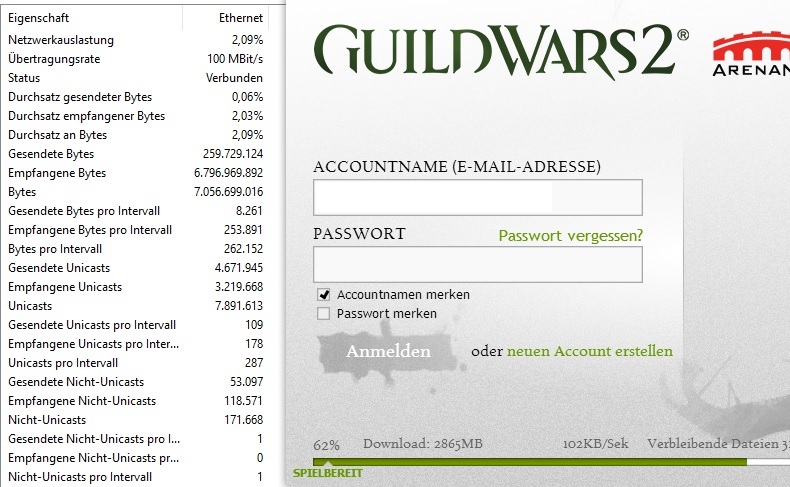Follow the neuen Account erstellen link
This screenshot has width=790, height=487.
[x=589, y=351]
